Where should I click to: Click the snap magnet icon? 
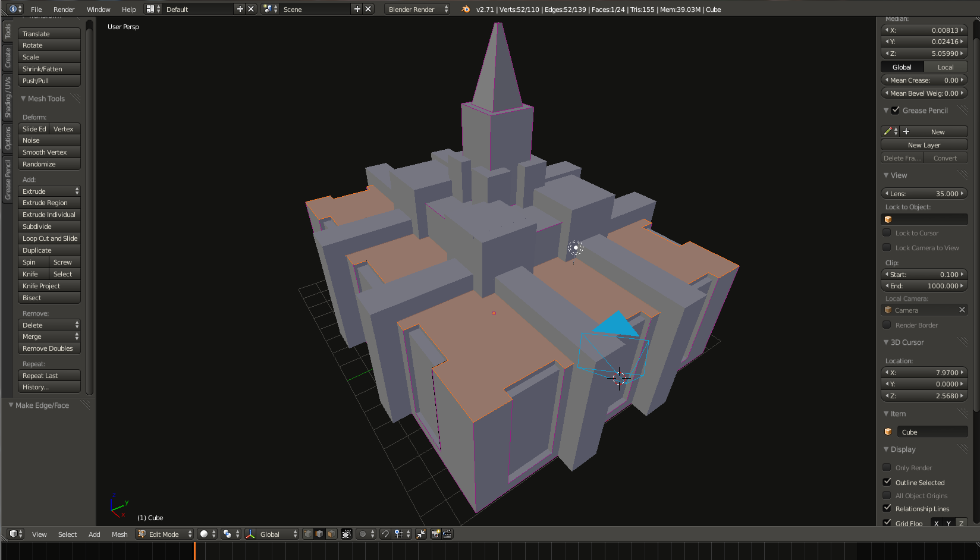(385, 534)
